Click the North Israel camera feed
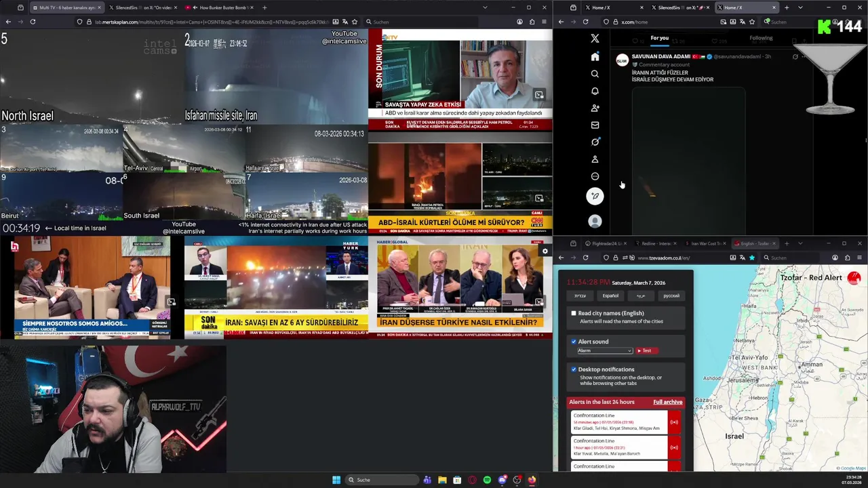Viewport: 868px width, 488px height. [x=92, y=77]
